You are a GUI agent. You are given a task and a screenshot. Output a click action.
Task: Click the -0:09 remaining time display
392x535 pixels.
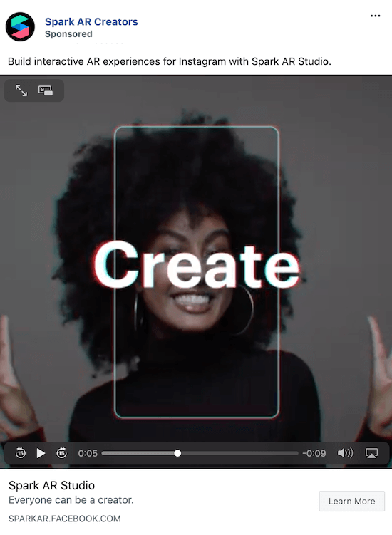(314, 453)
